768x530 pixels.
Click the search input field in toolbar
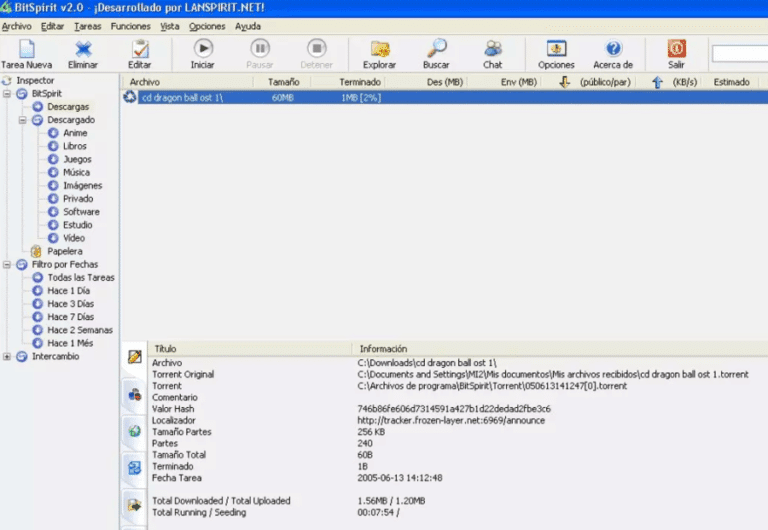tap(740, 53)
